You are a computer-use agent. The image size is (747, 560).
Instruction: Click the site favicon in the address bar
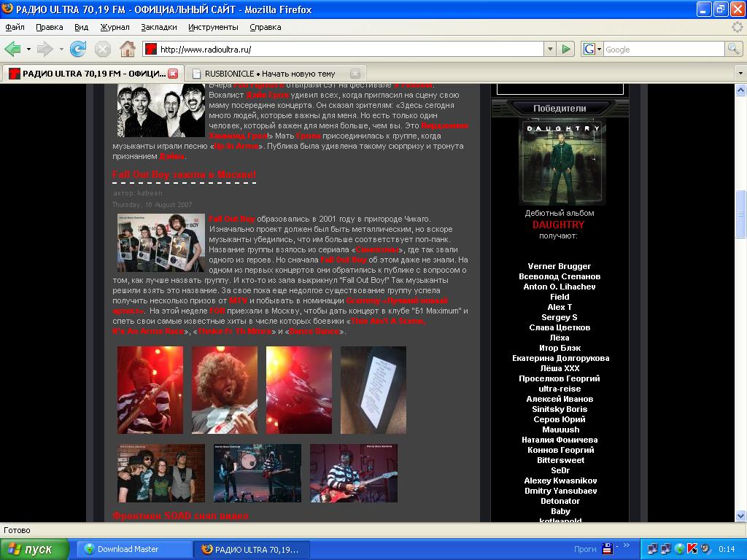151,49
